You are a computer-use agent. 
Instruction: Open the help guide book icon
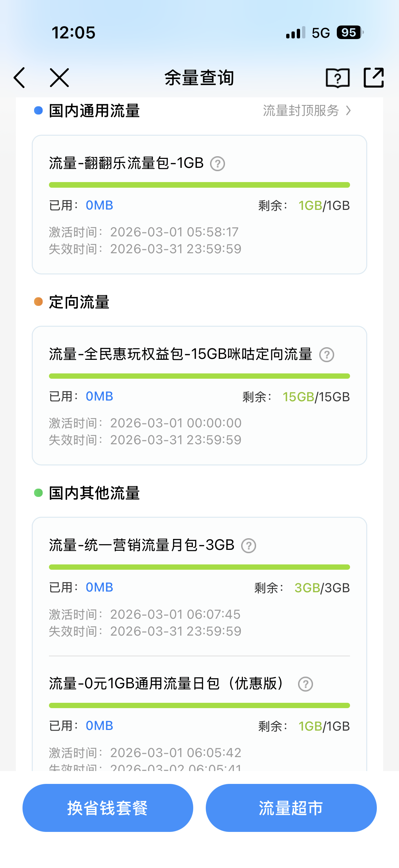[337, 78]
